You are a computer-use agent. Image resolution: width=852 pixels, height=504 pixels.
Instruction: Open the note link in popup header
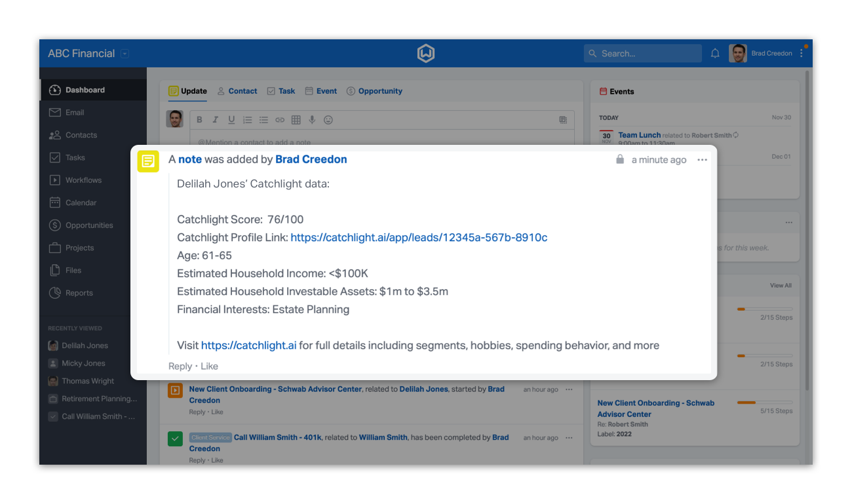190,159
